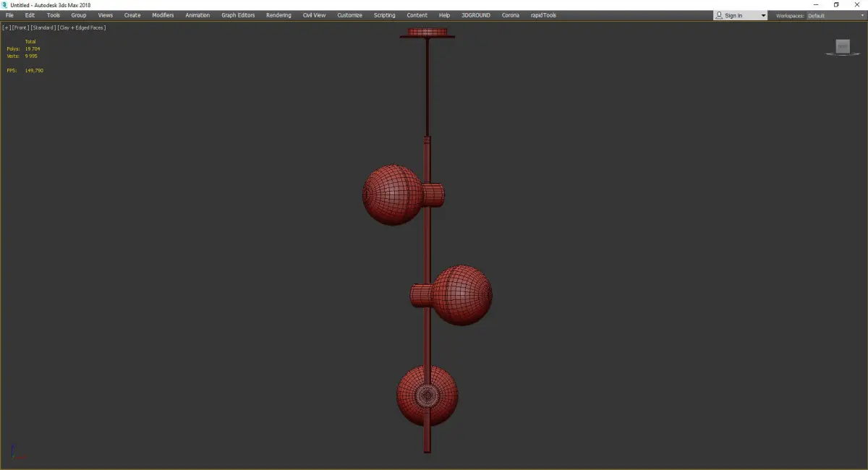Open the Graph Editors menu
The height and width of the screenshot is (470, 868).
coord(238,15)
